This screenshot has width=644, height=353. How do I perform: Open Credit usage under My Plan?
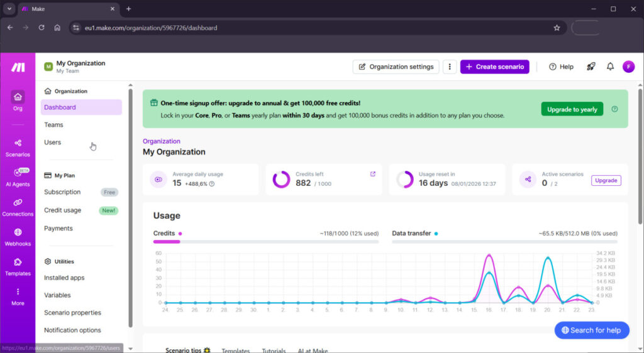(x=62, y=210)
